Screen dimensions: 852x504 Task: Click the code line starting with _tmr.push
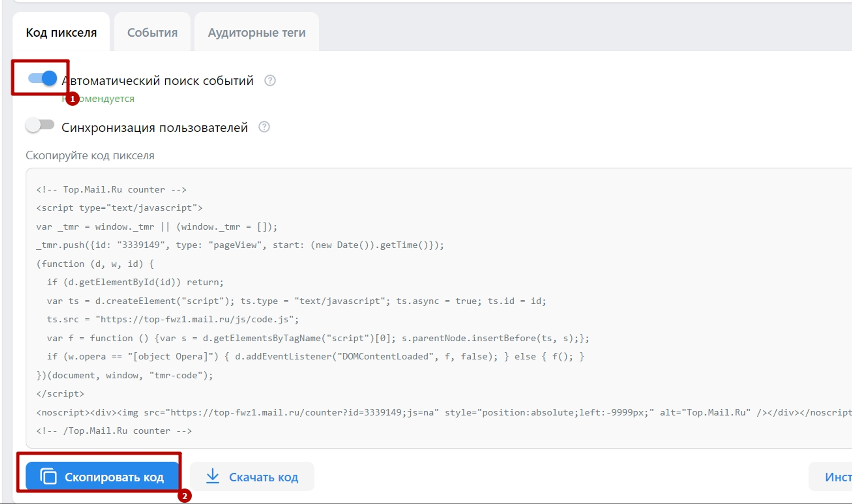[240, 245]
